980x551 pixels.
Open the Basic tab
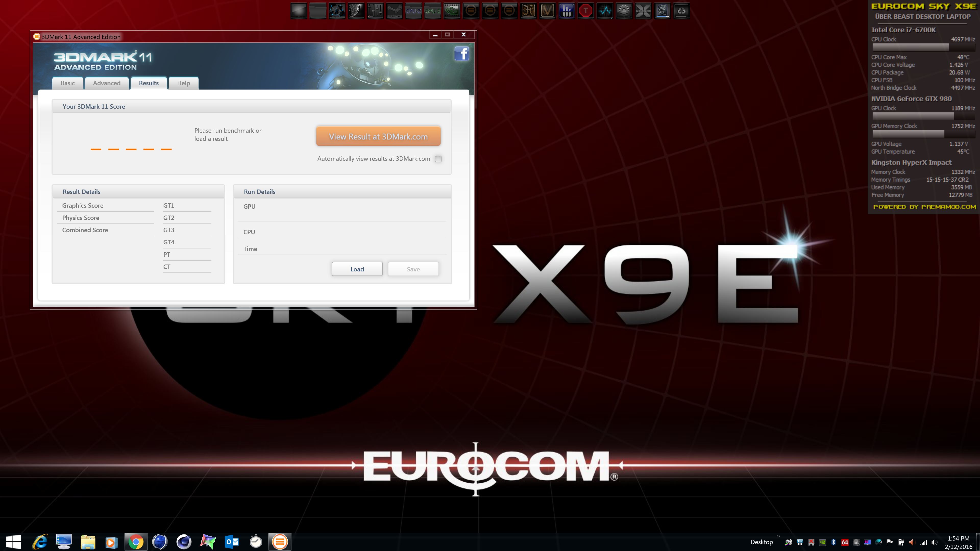[68, 83]
